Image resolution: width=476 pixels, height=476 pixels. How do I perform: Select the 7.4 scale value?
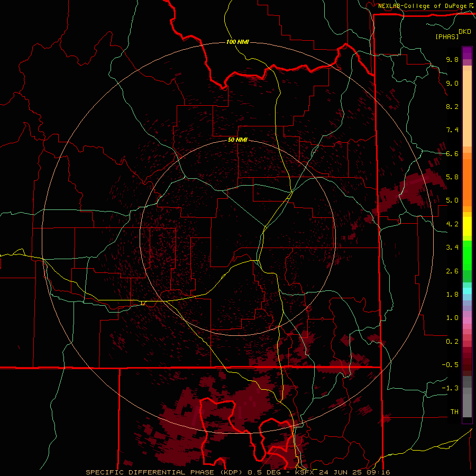click(452, 130)
